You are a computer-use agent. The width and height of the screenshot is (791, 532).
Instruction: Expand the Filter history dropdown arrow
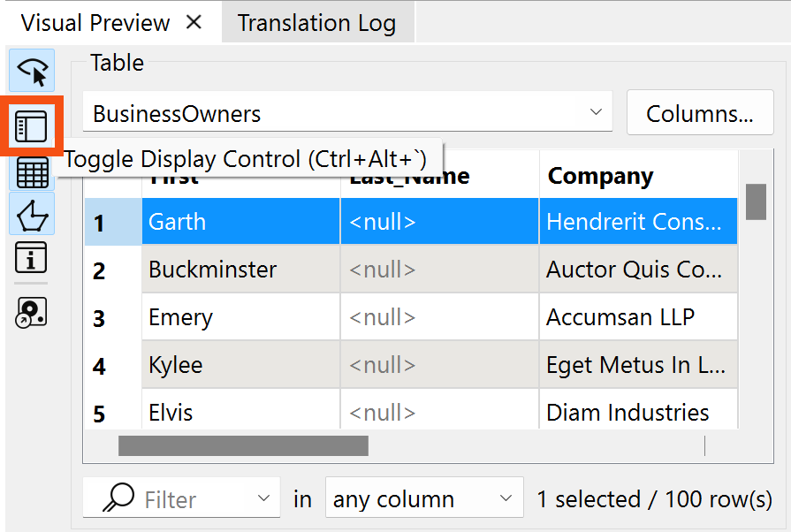263,499
